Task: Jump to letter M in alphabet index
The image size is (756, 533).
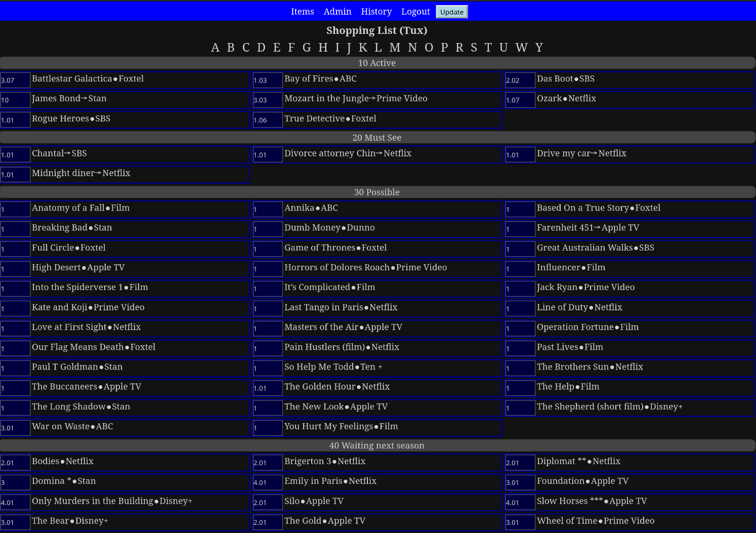Action: (395, 48)
